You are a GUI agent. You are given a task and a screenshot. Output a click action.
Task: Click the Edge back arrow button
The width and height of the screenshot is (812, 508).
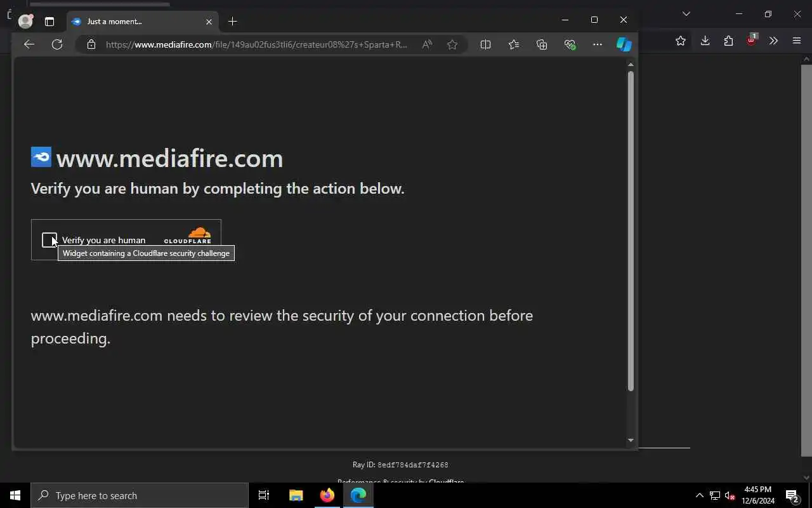pos(29,44)
